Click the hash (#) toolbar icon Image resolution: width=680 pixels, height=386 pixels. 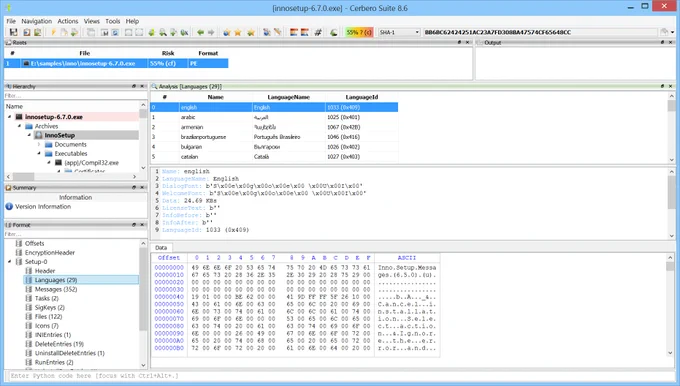pyautogui.click(x=318, y=32)
